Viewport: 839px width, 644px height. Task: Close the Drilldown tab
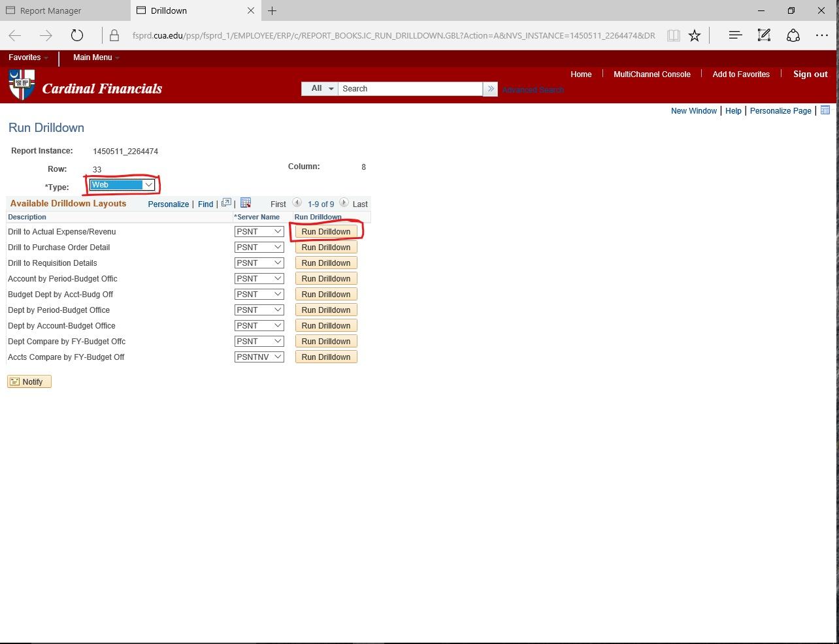tap(251, 10)
